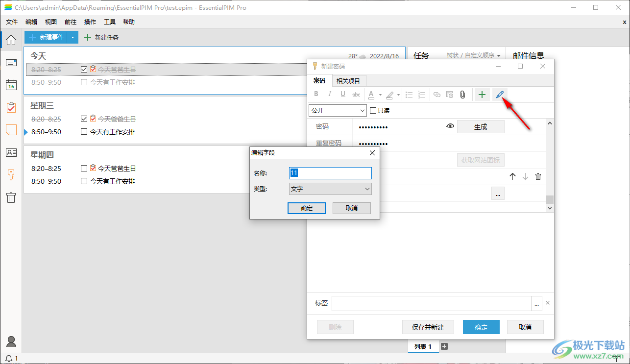
Task: Apply font color in password dialog
Action: (371, 95)
